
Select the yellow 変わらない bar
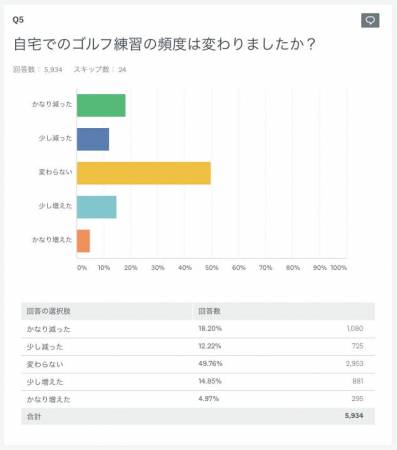pyautogui.click(x=144, y=173)
